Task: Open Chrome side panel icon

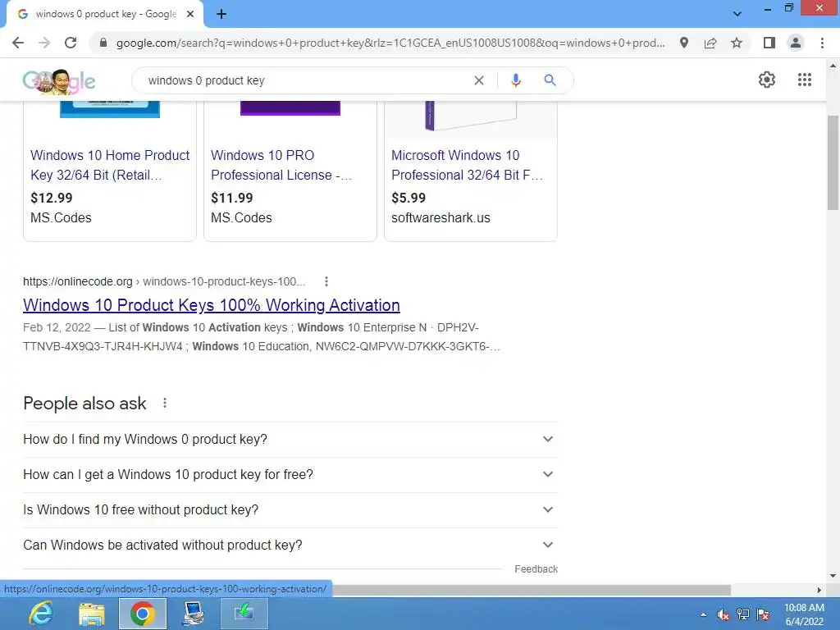Action: [x=769, y=43]
